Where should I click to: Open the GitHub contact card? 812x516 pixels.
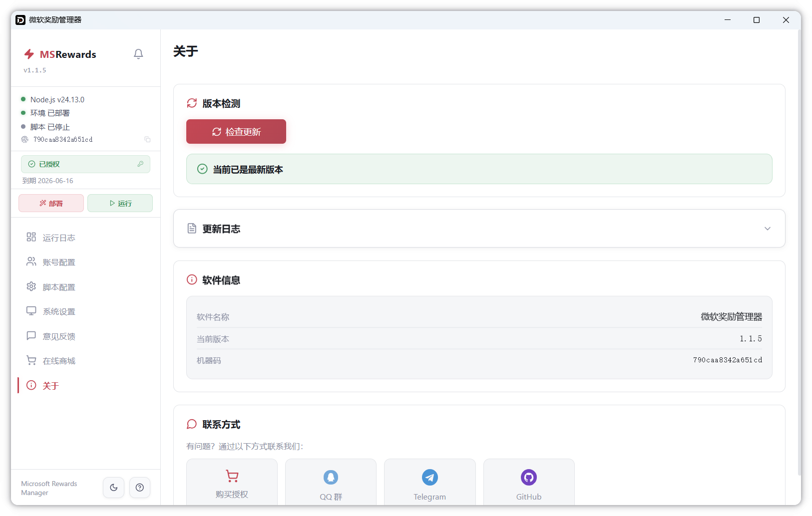coord(529,482)
